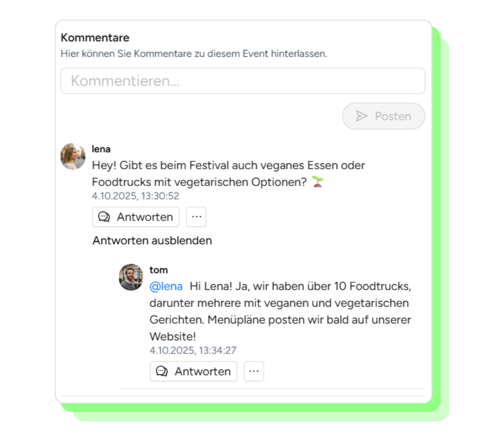Focus the "Kommentieren..." comment input field
This screenshot has height=441, width=504.
(243, 81)
